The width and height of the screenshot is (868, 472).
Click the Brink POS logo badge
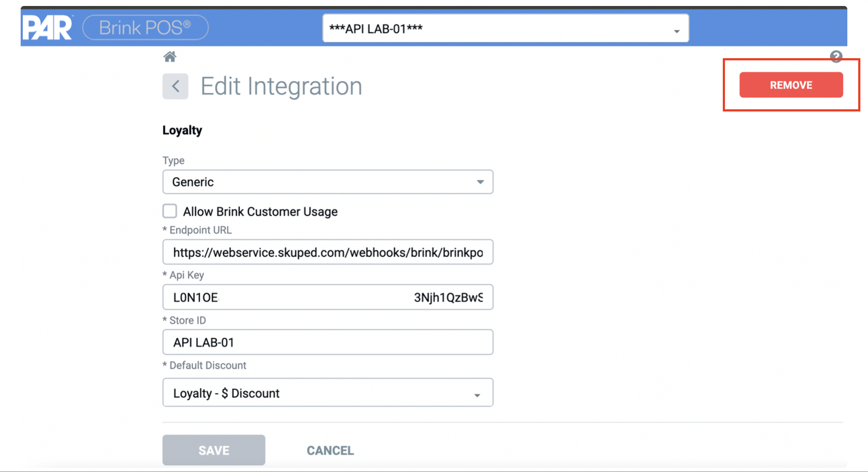(145, 28)
